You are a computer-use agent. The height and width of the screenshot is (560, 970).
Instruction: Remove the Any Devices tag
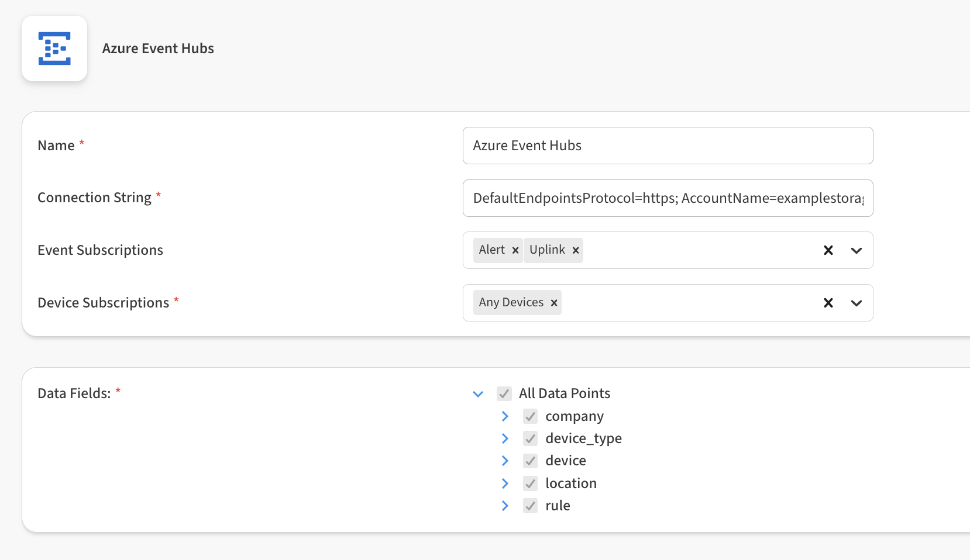point(554,303)
